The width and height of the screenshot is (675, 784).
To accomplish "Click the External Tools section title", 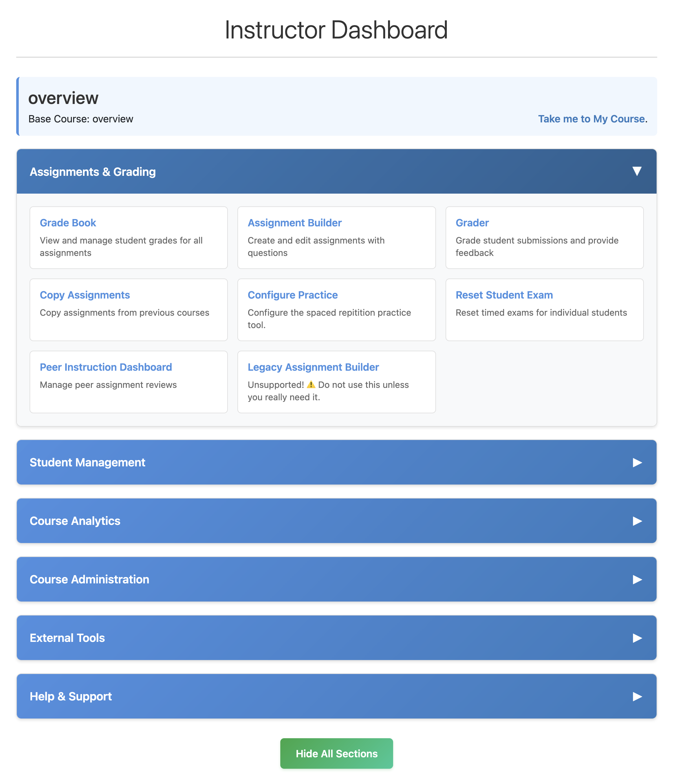I will tap(67, 638).
